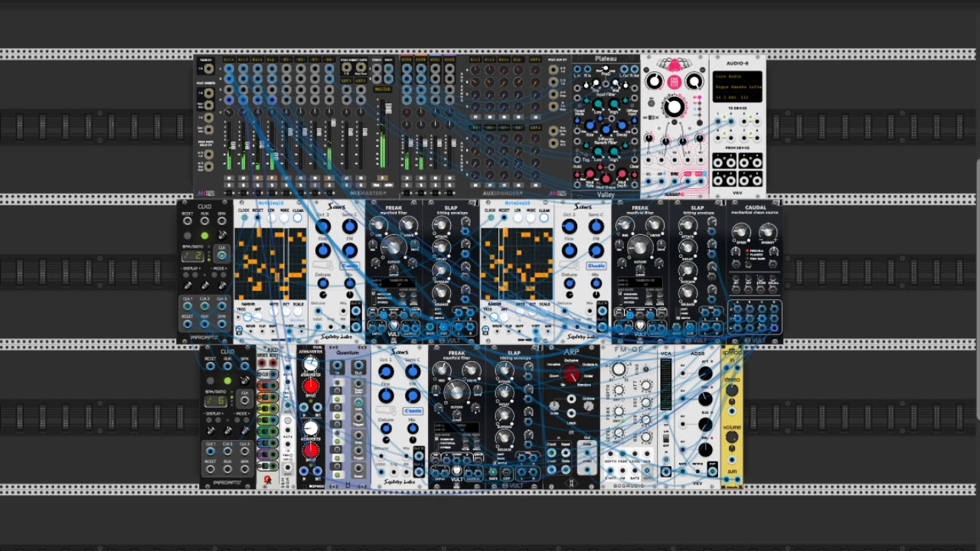980x551 pixels.
Task: Click the ENERGY knob on CAUDAL
Action: pos(769,230)
